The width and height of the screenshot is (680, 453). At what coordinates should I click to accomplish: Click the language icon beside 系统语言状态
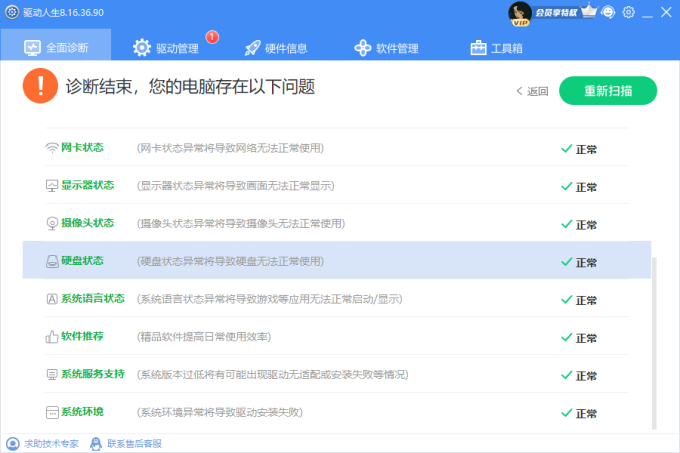[52, 299]
